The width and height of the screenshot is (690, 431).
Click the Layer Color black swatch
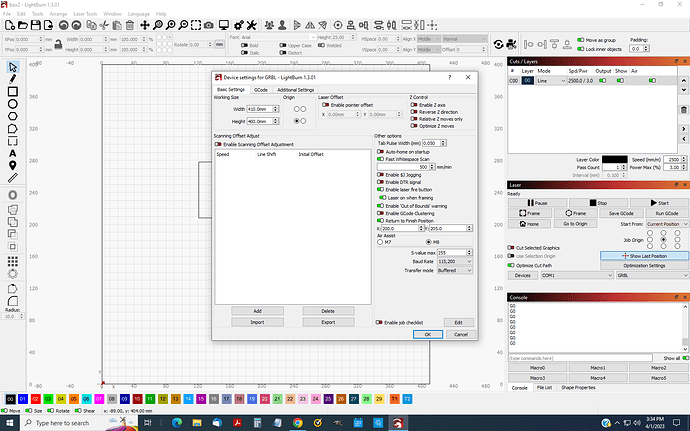(x=614, y=159)
